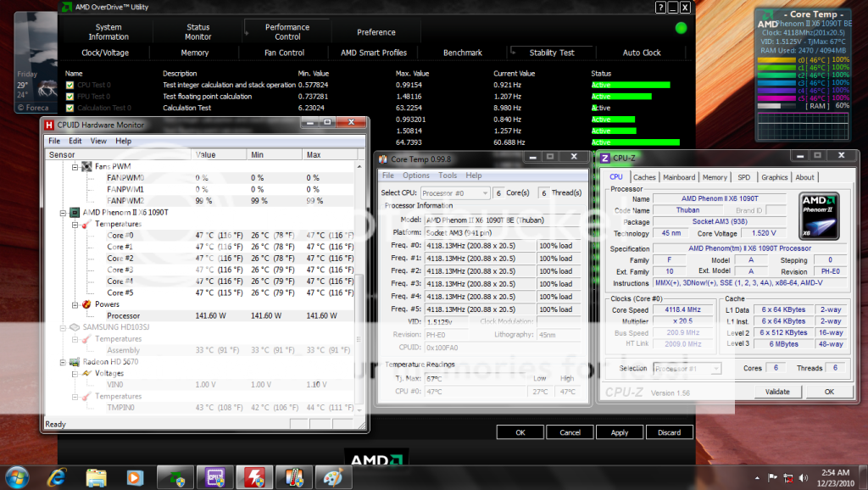Click the Validate button in CPU-Z
This screenshot has width=868, height=490.
pos(776,392)
